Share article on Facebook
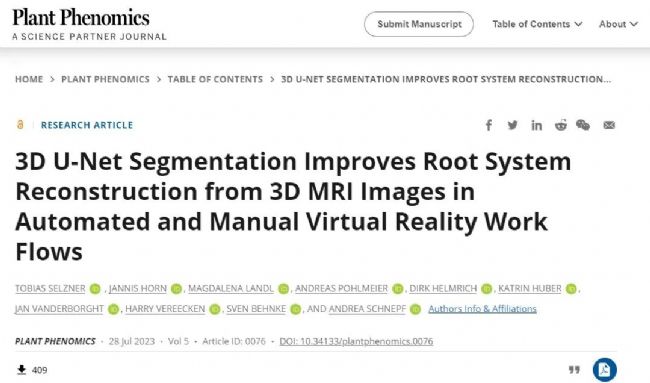Image resolution: width=650 pixels, height=383 pixels. click(489, 125)
